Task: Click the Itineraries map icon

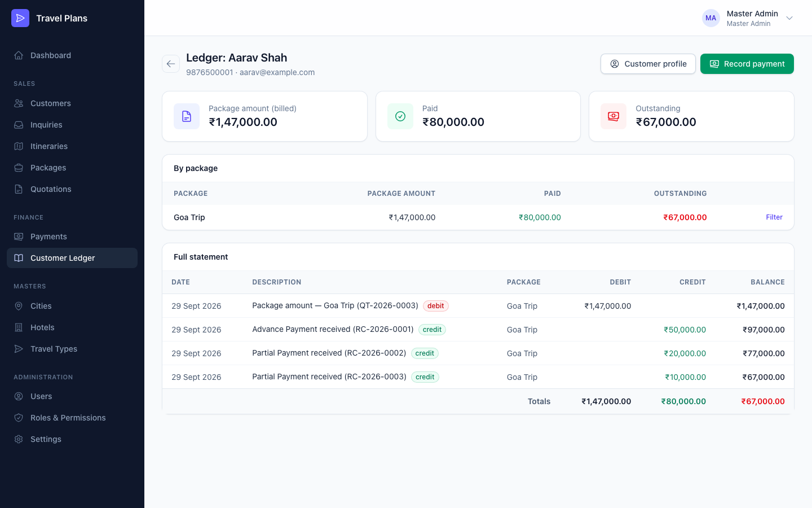Action: 19,146
